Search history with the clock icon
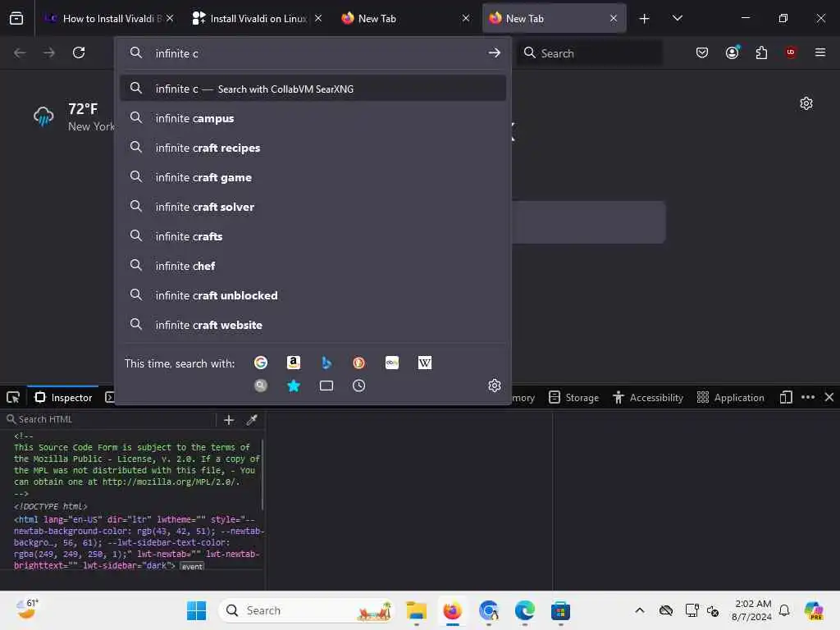The image size is (840, 630). 359,386
